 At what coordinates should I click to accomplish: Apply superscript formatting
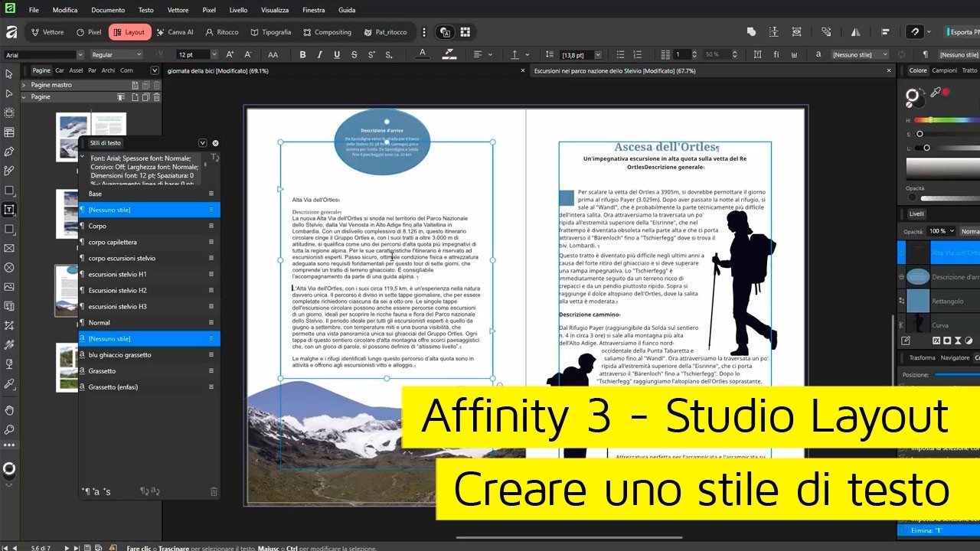[371, 55]
